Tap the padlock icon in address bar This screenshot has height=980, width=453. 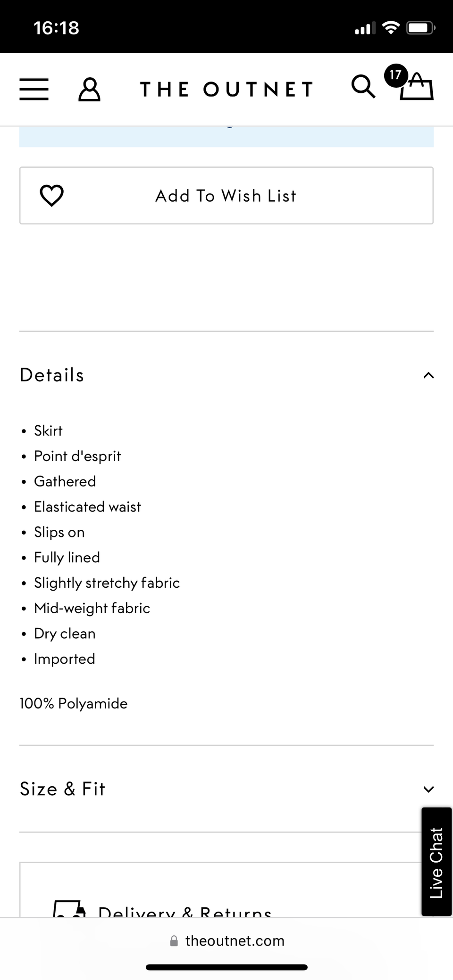(x=174, y=941)
